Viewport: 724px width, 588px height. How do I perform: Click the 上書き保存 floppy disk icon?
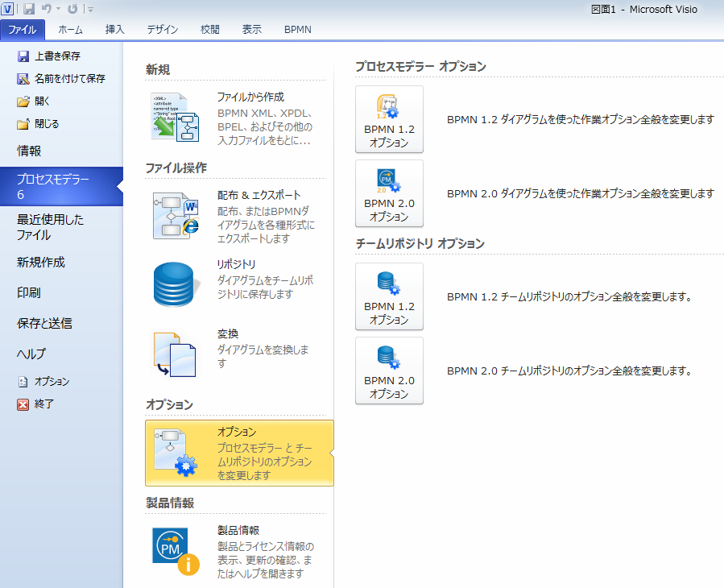click(23, 56)
